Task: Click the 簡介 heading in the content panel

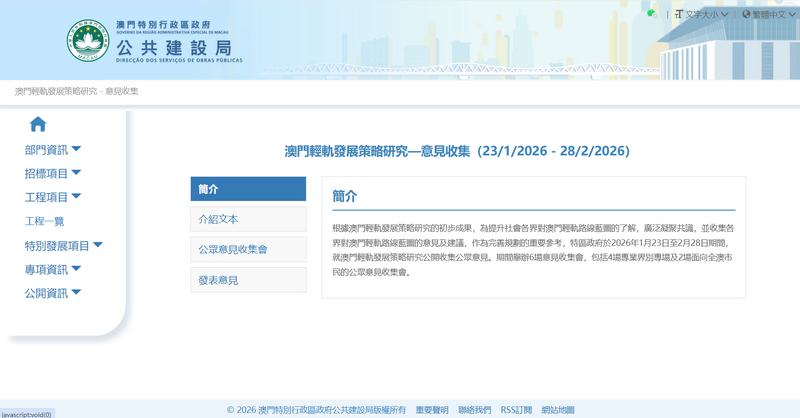Action: point(345,196)
